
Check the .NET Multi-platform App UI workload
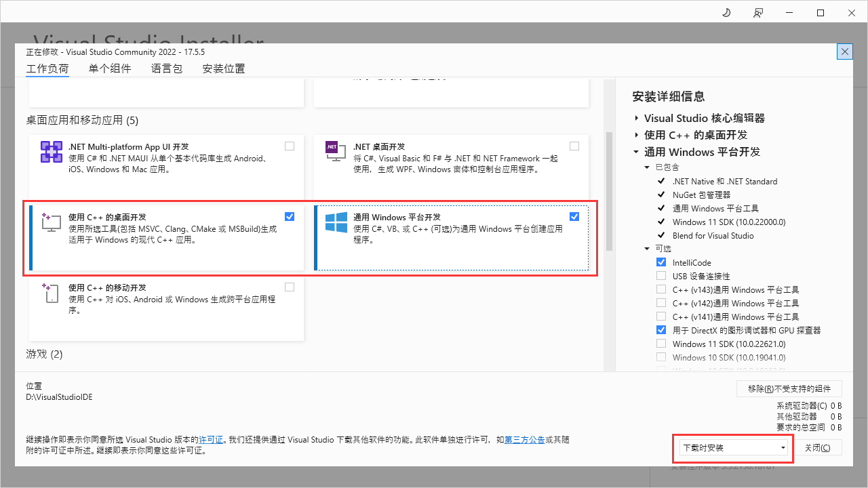click(290, 146)
